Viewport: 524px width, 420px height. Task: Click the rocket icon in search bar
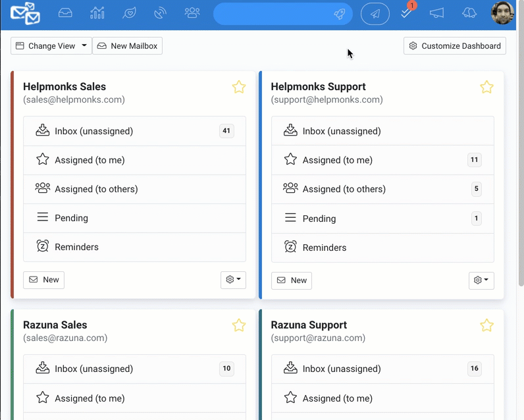tap(339, 14)
